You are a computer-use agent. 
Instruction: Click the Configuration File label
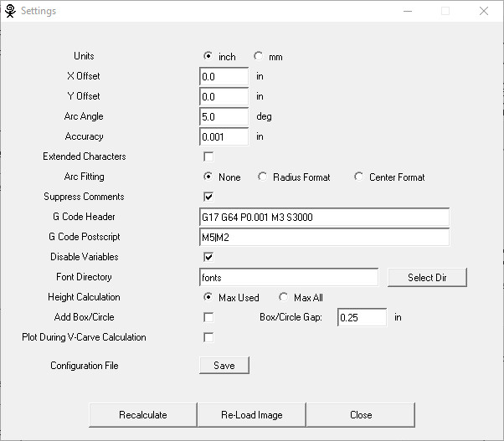[x=85, y=366]
